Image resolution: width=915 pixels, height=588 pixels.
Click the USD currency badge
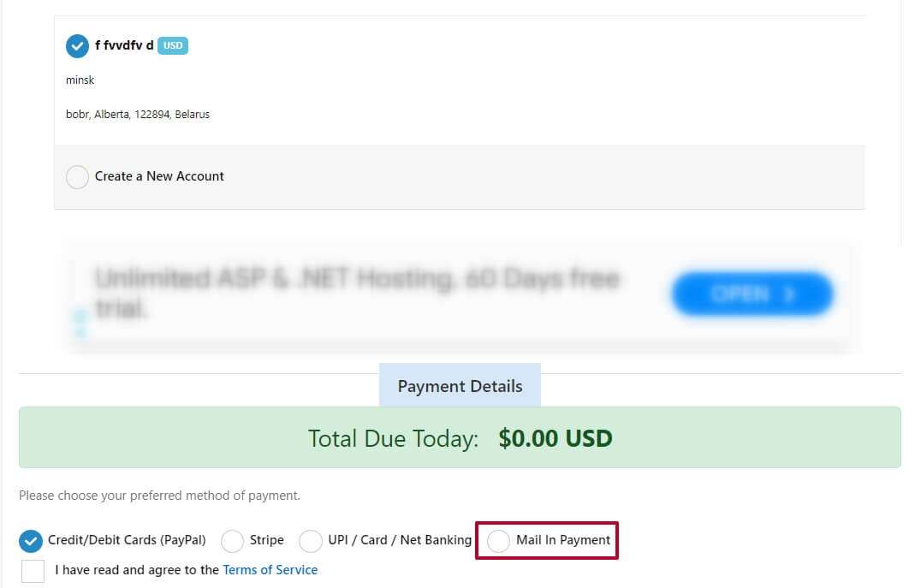pos(173,45)
